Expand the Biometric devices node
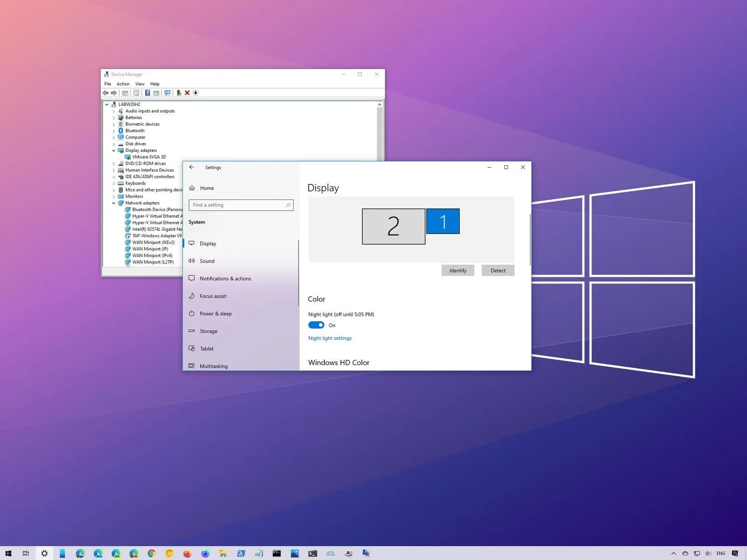 (113, 124)
